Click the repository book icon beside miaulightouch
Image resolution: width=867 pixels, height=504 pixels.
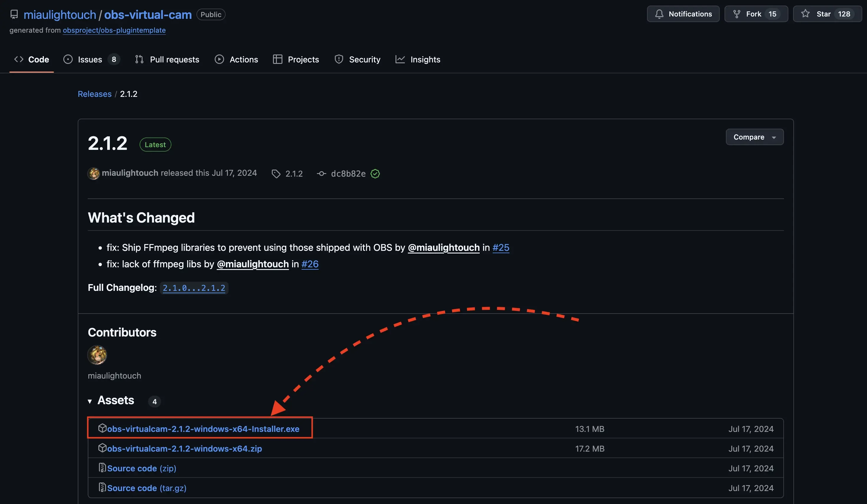click(14, 14)
